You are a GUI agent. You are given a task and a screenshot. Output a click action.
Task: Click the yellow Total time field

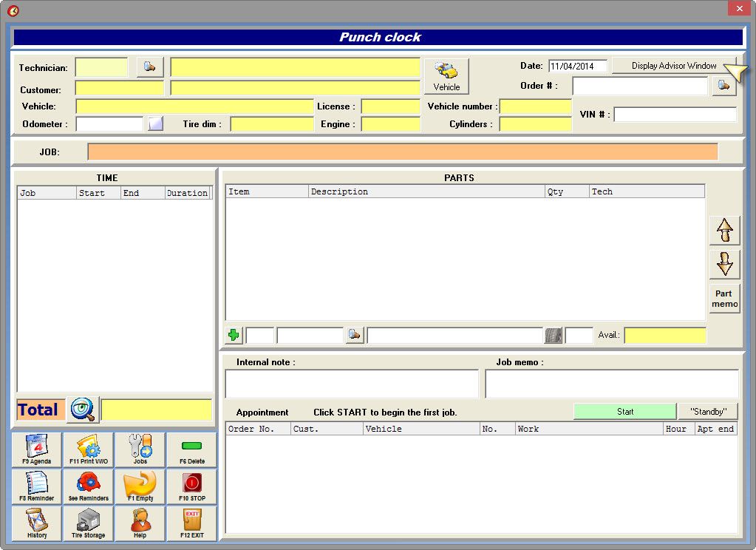click(x=157, y=410)
